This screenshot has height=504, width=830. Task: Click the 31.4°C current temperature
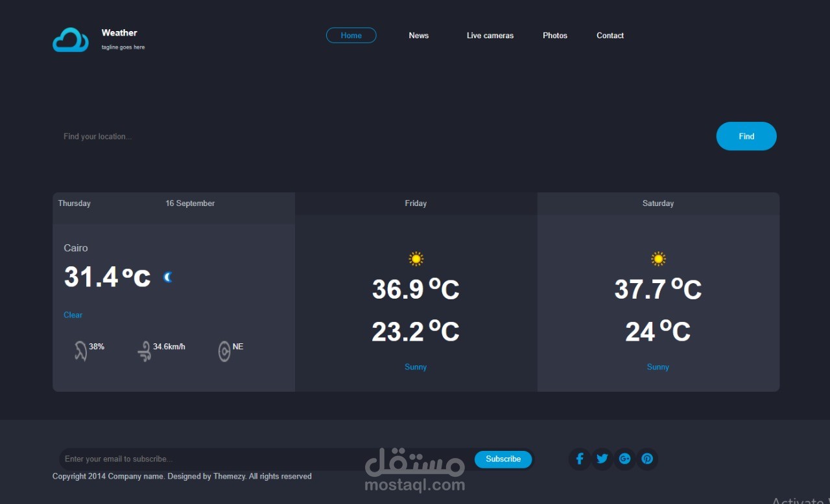(x=107, y=277)
